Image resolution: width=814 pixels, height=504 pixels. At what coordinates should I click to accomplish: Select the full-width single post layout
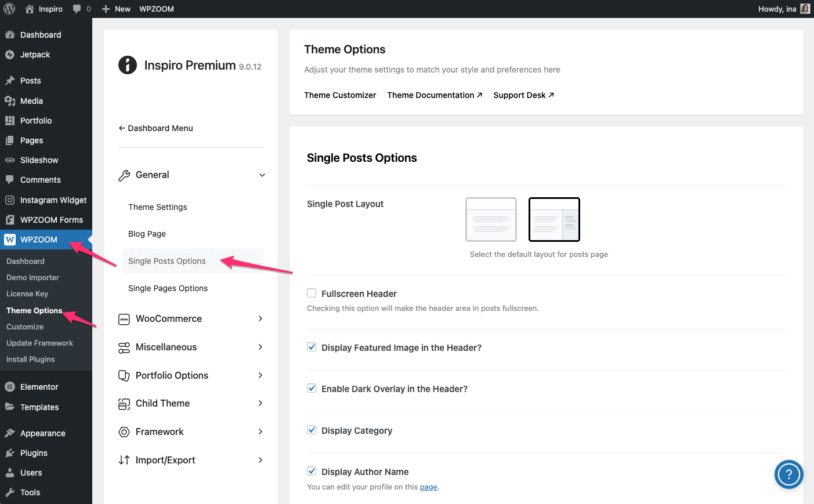coord(491,219)
